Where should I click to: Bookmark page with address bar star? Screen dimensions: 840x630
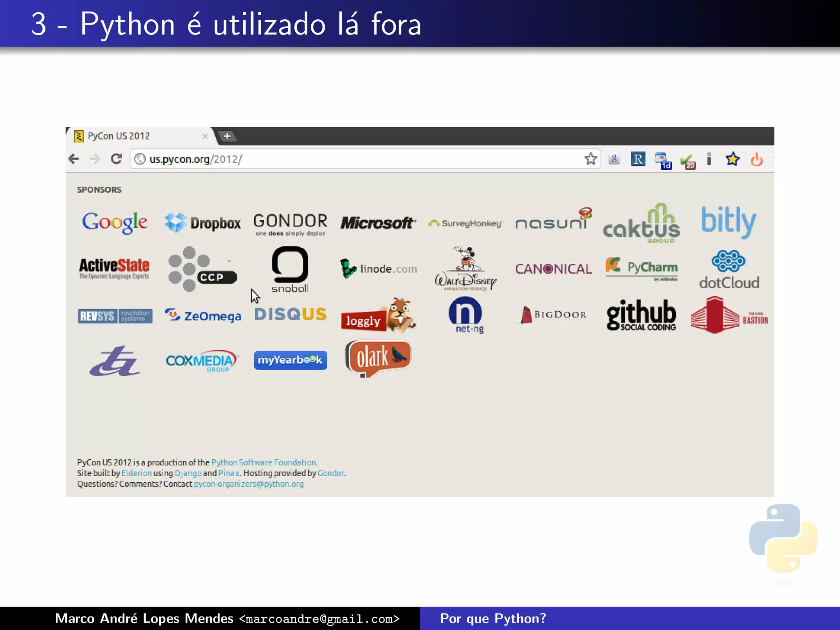pos(591,159)
